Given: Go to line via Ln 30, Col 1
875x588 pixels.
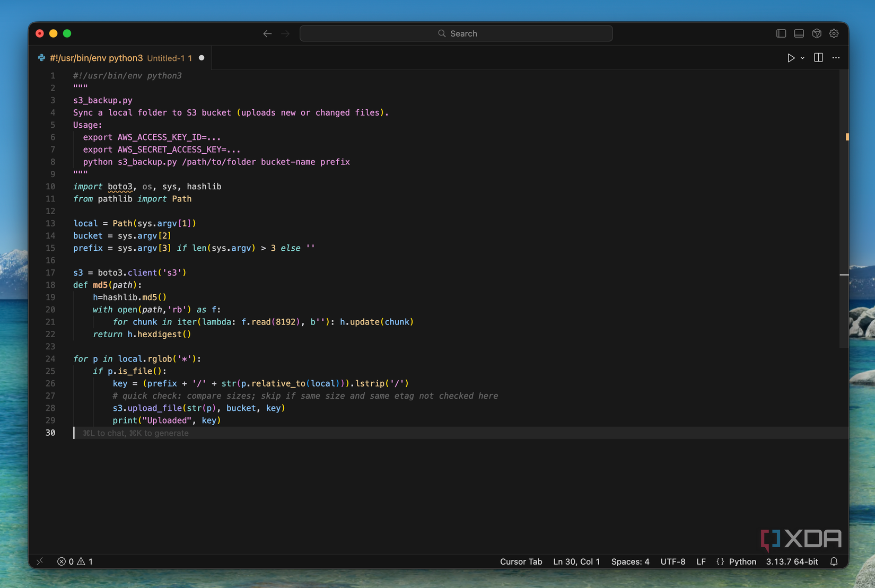Looking at the screenshot, I should 576,561.
